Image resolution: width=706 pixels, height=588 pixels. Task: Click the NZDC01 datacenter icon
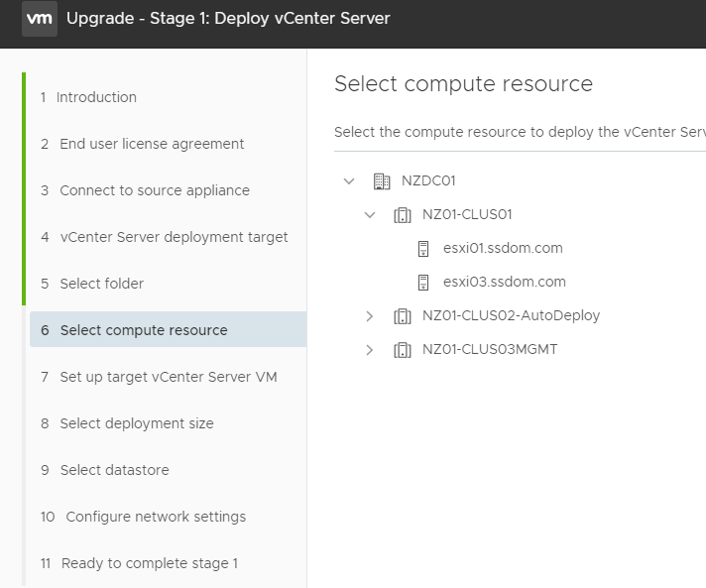[x=382, y=181]
